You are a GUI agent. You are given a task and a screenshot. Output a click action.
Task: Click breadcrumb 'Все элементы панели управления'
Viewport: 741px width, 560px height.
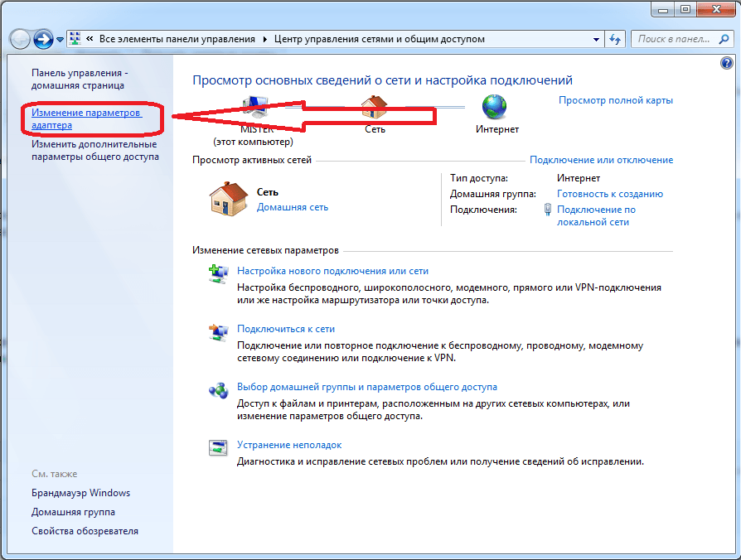coord(177,39)
